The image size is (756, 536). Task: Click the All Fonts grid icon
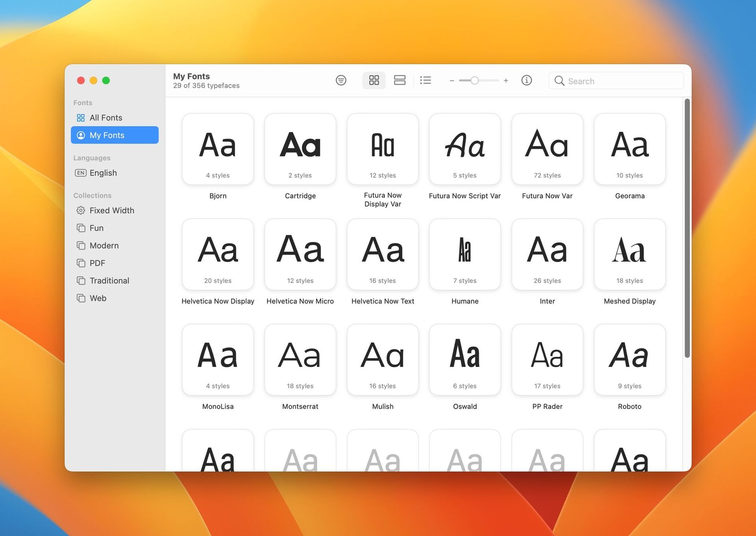click(x=81, y=118)
